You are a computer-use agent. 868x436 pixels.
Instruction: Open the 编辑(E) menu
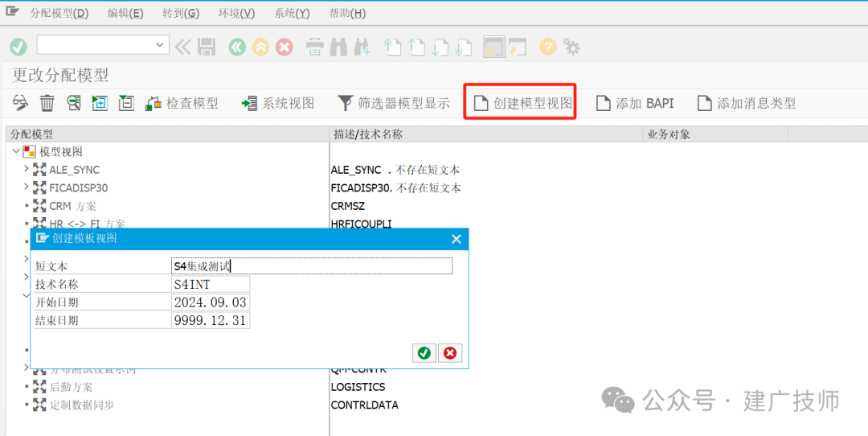pyautogui.click(x=125, y=14)
